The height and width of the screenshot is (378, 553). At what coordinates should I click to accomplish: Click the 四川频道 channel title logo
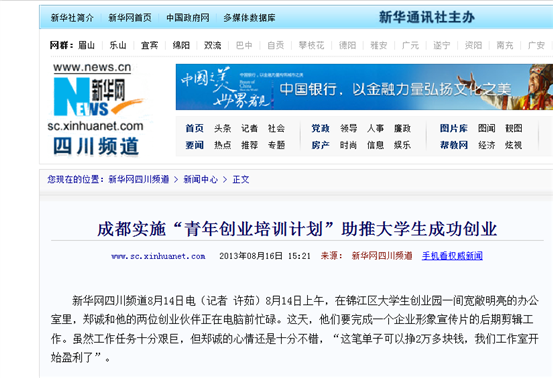[x=96, y=146]
